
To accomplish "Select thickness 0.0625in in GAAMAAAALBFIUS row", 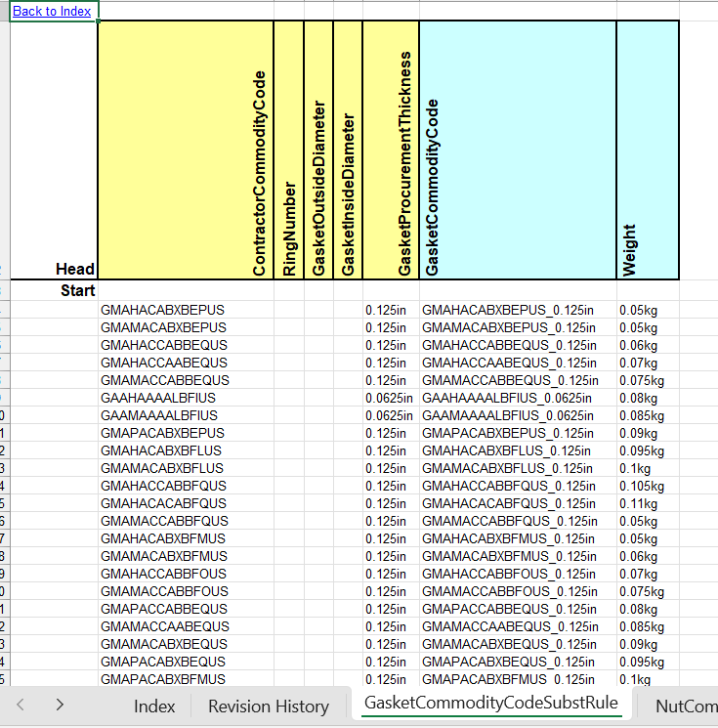I will tap(391, 416).
